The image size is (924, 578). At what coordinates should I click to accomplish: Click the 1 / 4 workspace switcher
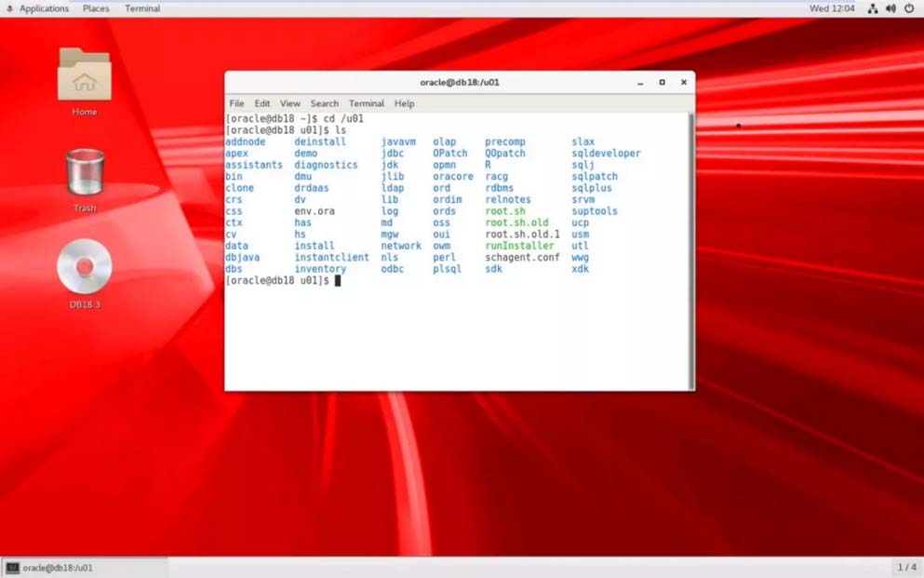click(x=906, y=568)
